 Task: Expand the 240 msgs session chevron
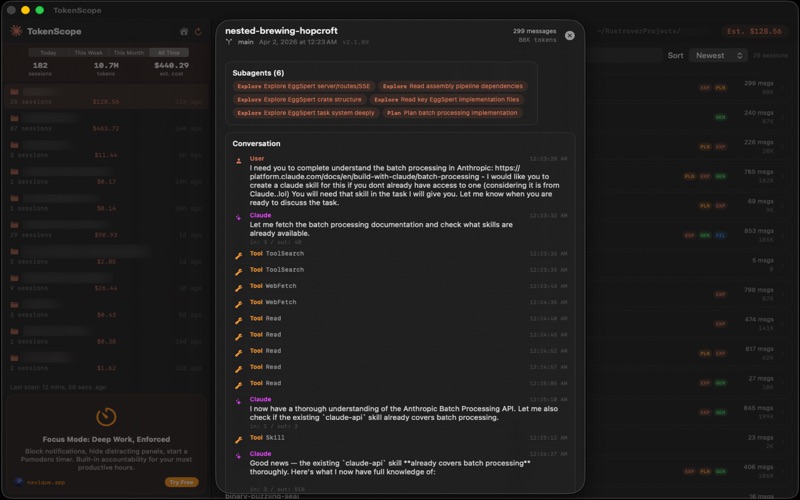coord(784,117)
